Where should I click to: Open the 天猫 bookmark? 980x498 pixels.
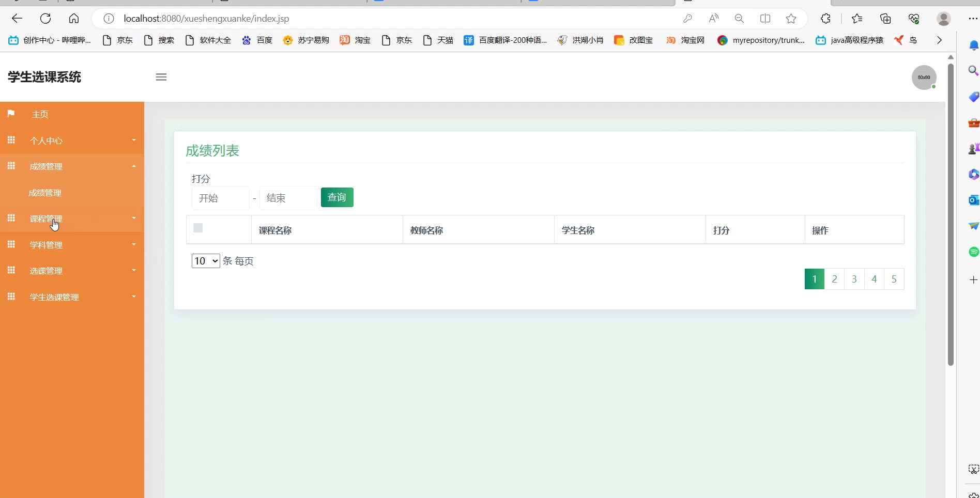[x=438, y=40]
